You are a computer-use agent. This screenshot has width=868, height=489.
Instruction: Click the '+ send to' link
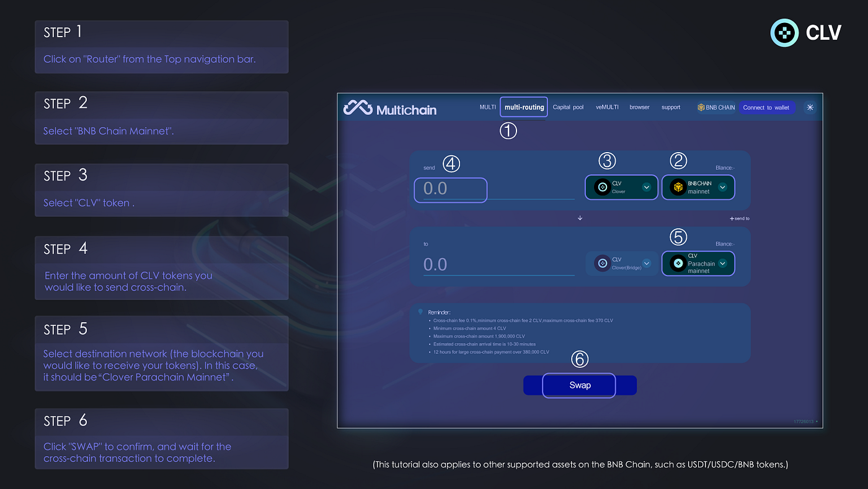(x=740, y=219)
